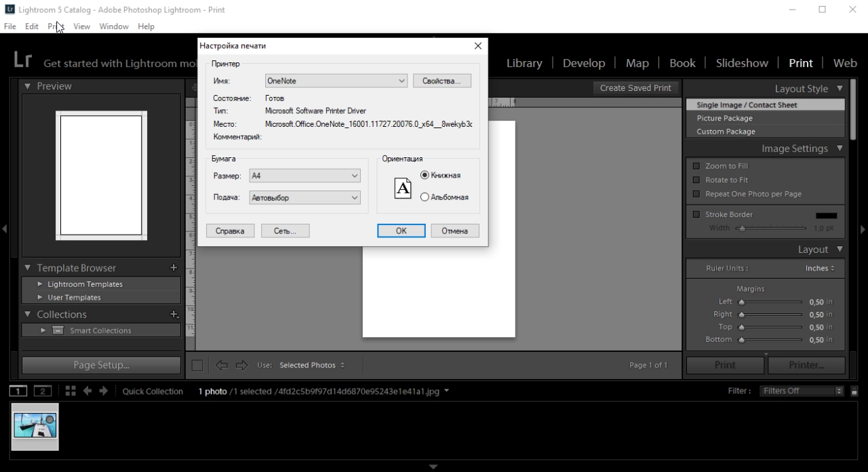
Task: Open Ruler Units Inches dropdown
Action: (x=820, y=269)
